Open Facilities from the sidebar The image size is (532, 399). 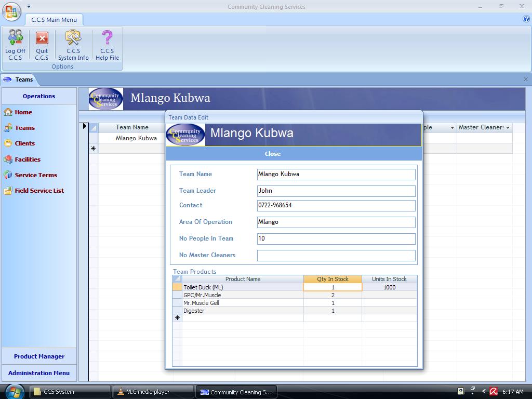pos(27,159)
